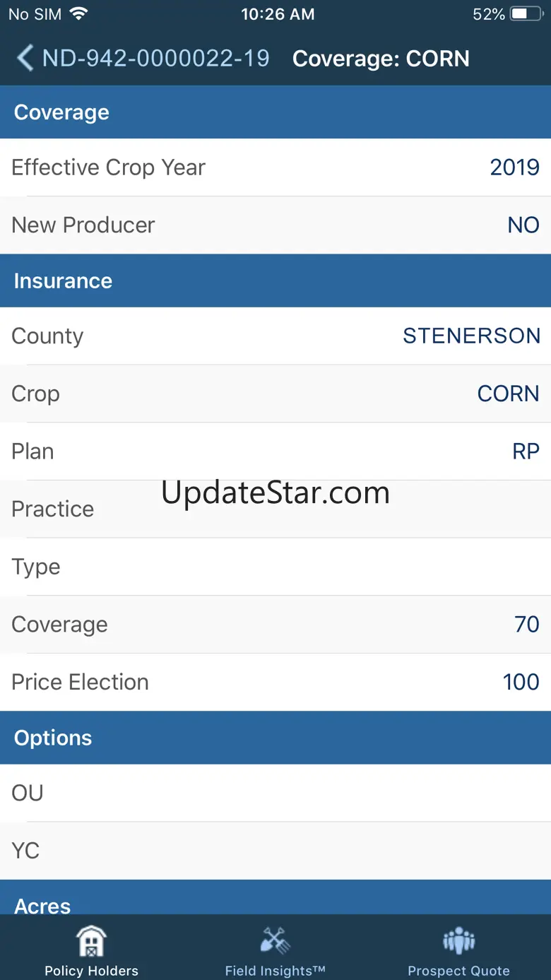The height and width of the screenshot is (980, 551).
Task: Tap the Crop CORN row
Action: coord(275,394)
